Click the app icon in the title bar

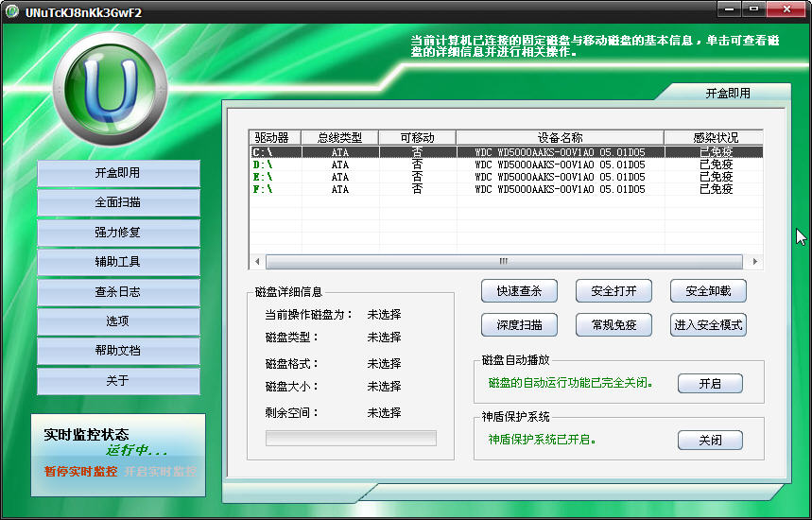point(12,11)
